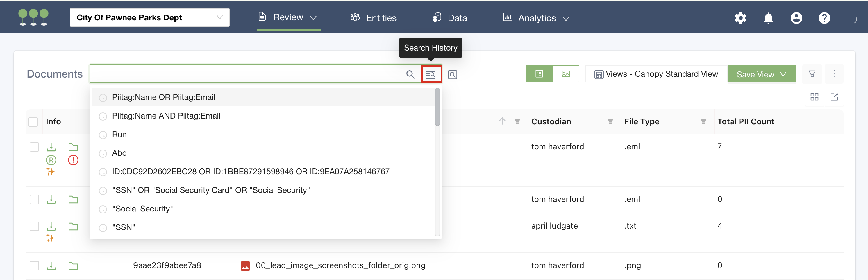868x280 pixels.
Task: Toggle the select-all checkbox in Info header
Action: point(33,122)
